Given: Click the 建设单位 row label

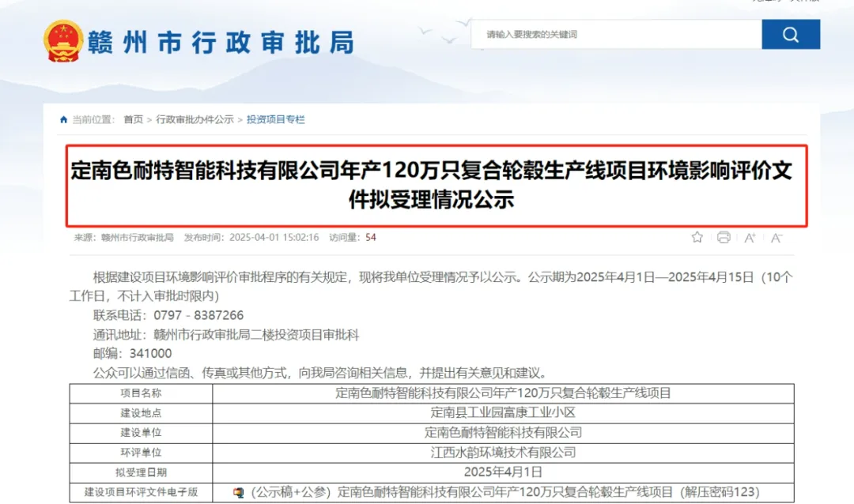Looking at the screenshot, I should [x=141, y=433].
